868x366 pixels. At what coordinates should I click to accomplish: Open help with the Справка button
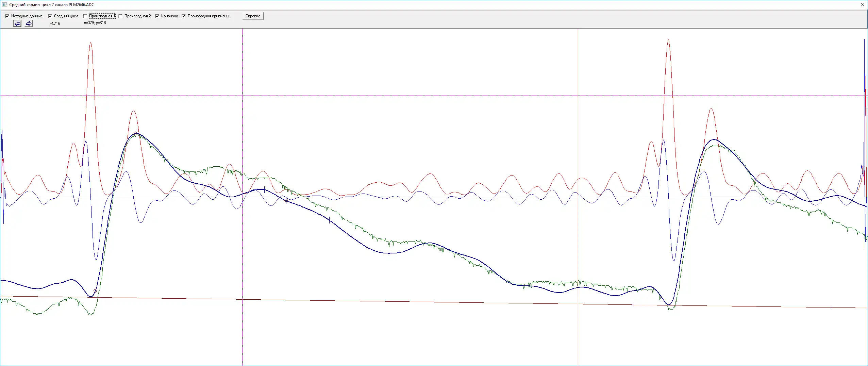tap(252, 16)
